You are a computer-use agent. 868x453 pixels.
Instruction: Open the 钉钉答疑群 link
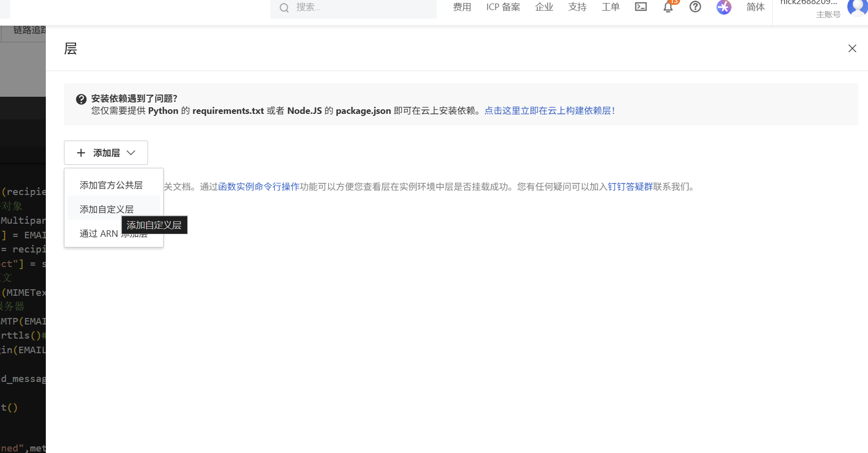pos(630,187)
